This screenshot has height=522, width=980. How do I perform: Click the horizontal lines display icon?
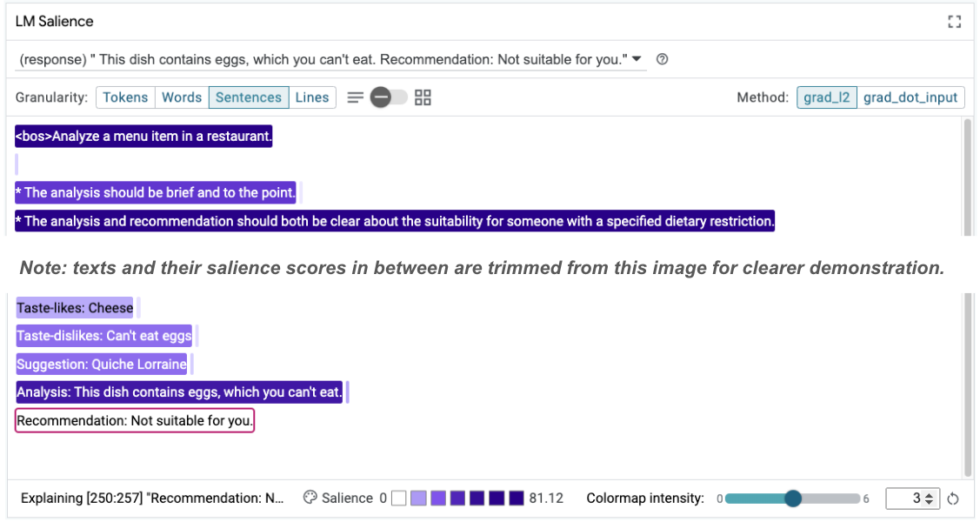pyautogui.click(x=355, y=97)
